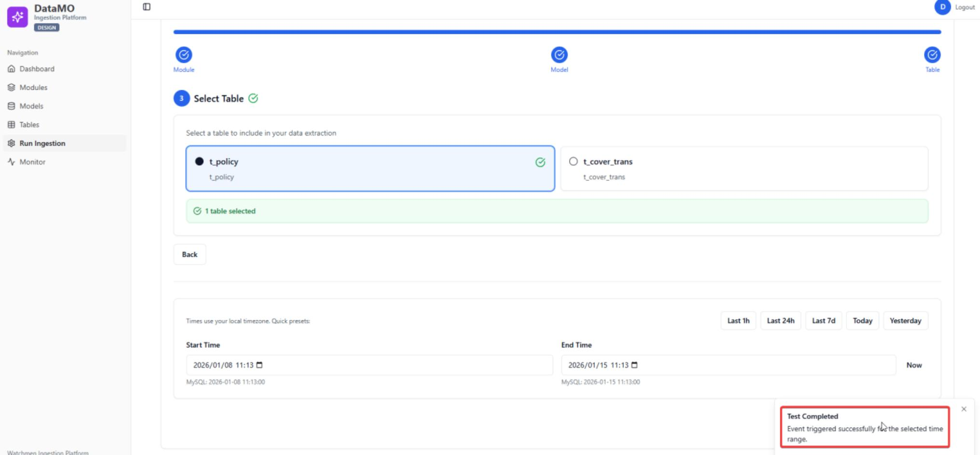980x455 pixels.
Task: Click the check icon beside 1 table selected
Action: [197, 211]
